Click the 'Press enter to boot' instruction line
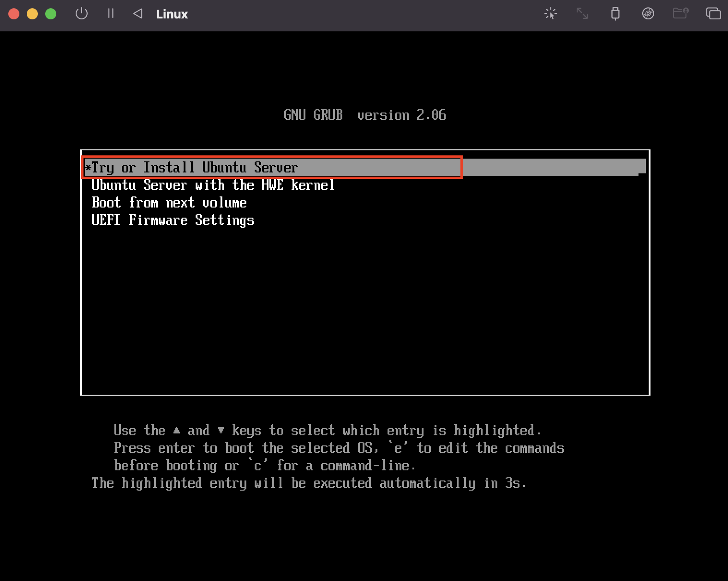The width and height of the screenshot is (728, 581). (x=339, y=448)
